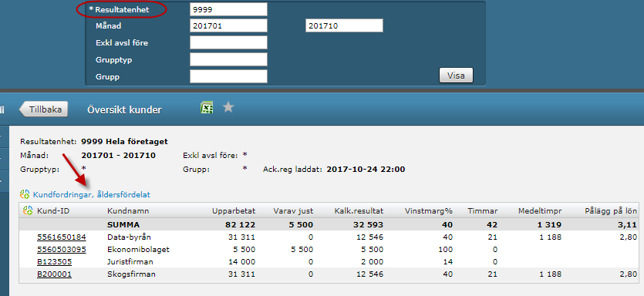Click Ekonomibolaget Vinstmarg% value 100

(x=445, y=249)
